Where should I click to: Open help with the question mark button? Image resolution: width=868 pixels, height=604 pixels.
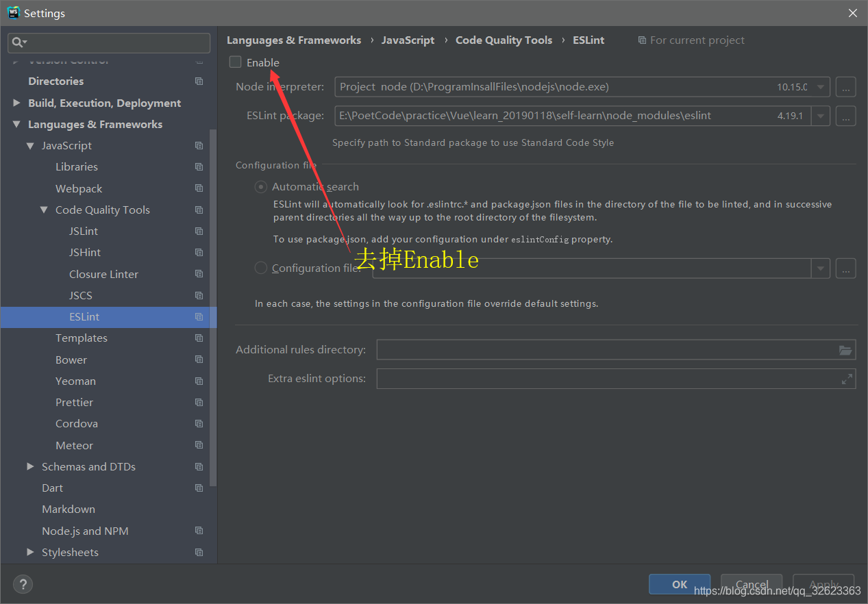coord(23,584)
